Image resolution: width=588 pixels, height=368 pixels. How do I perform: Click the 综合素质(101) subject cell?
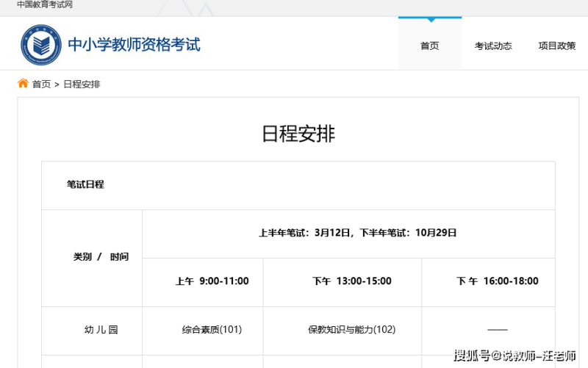click(x=212, y=330)
